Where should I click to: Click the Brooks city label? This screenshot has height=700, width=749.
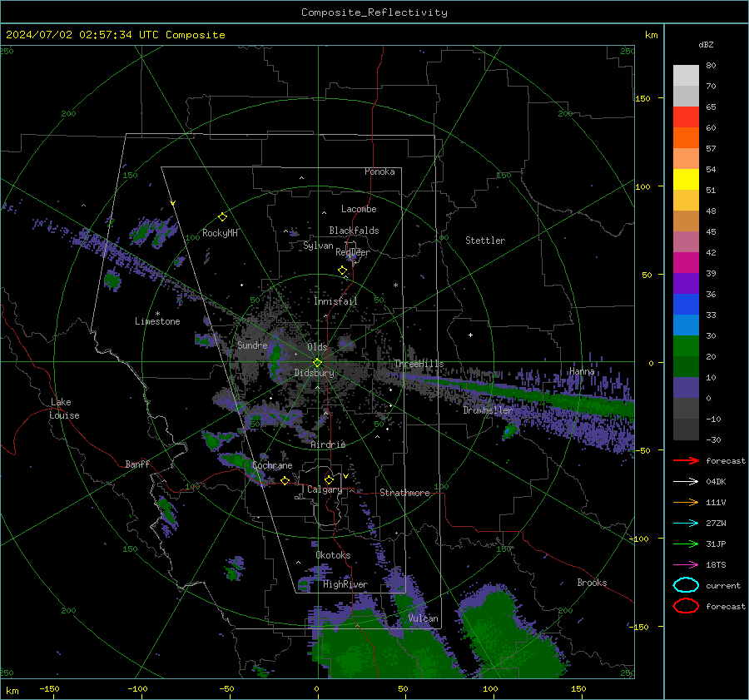click(x=592, y=583)
